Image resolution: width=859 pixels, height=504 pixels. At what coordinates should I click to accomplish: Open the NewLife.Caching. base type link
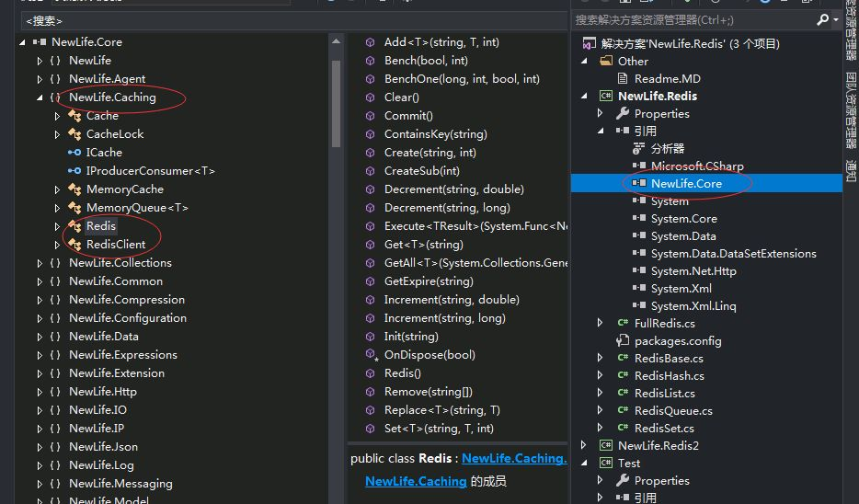[x=514, y=459]
